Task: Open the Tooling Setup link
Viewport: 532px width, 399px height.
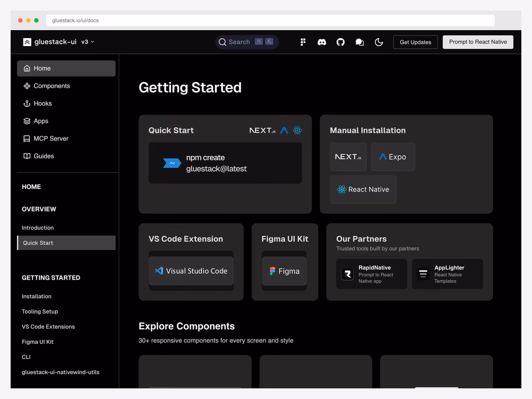Action: (x=40, y=312)
